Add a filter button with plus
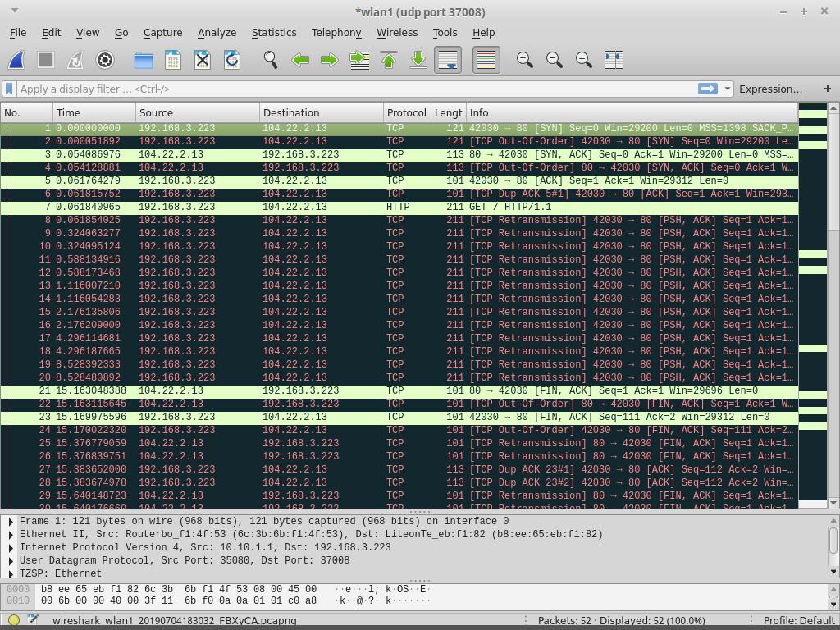 click(x=828, y=89)
